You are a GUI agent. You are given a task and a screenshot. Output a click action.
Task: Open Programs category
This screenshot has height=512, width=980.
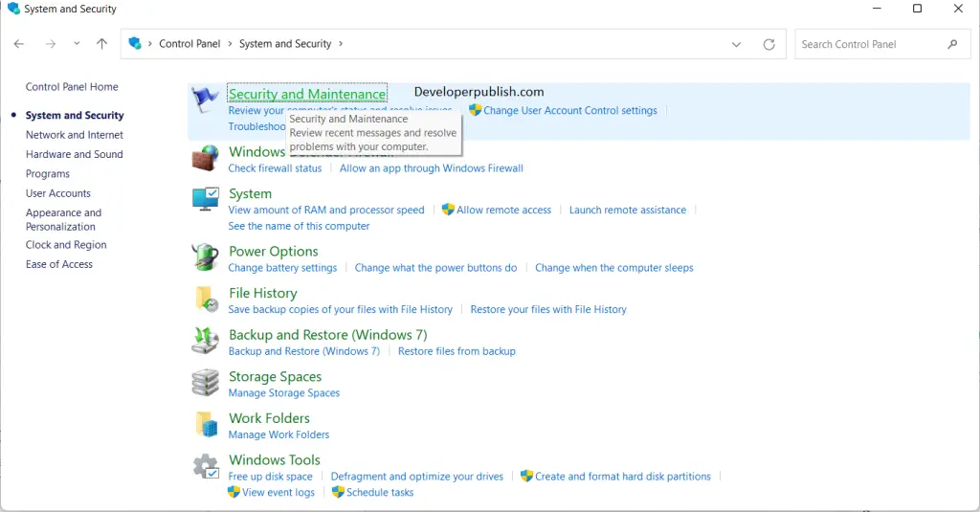48,174
